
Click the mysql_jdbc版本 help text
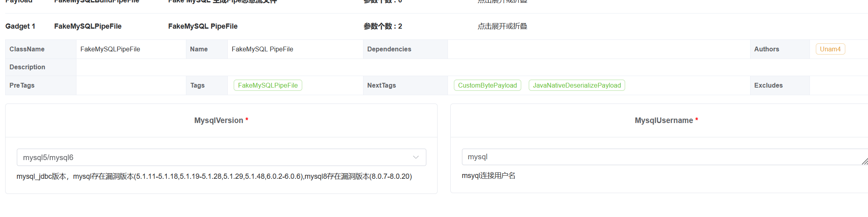[x=214, y=176]
